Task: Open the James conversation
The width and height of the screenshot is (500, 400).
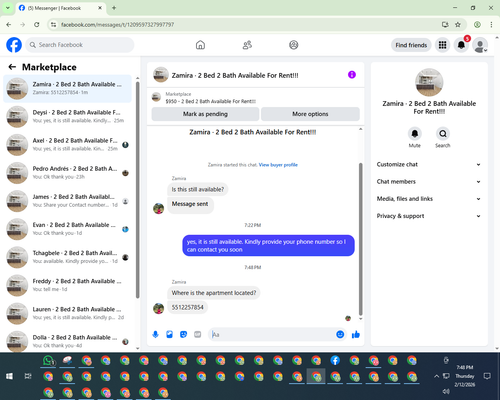Action: click(x=67, y=201)
